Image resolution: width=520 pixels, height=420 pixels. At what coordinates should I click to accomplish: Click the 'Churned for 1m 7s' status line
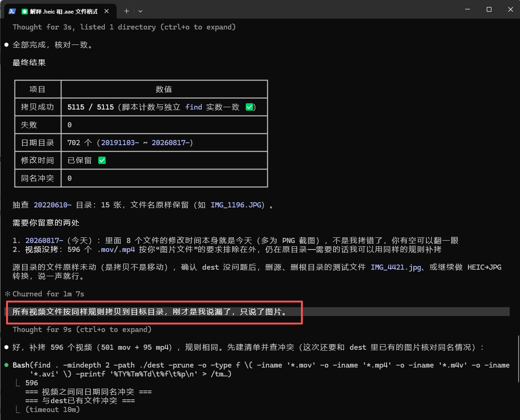point(48,294)
